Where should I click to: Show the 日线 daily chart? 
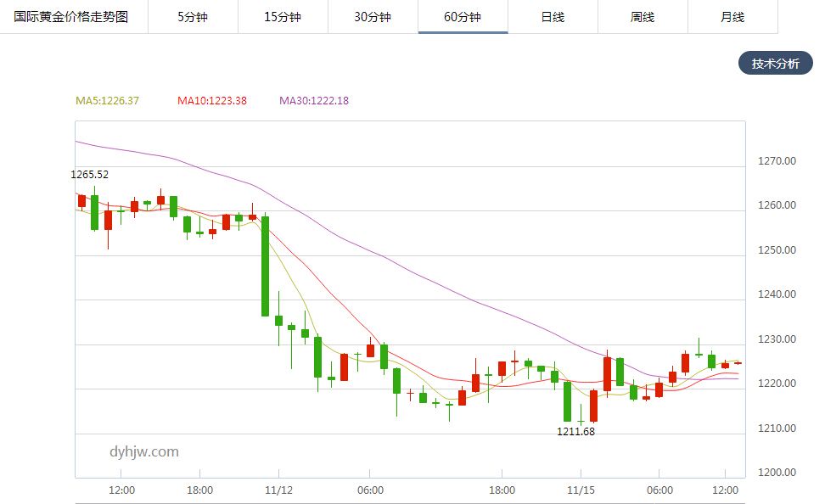click(x=553, y=17)
